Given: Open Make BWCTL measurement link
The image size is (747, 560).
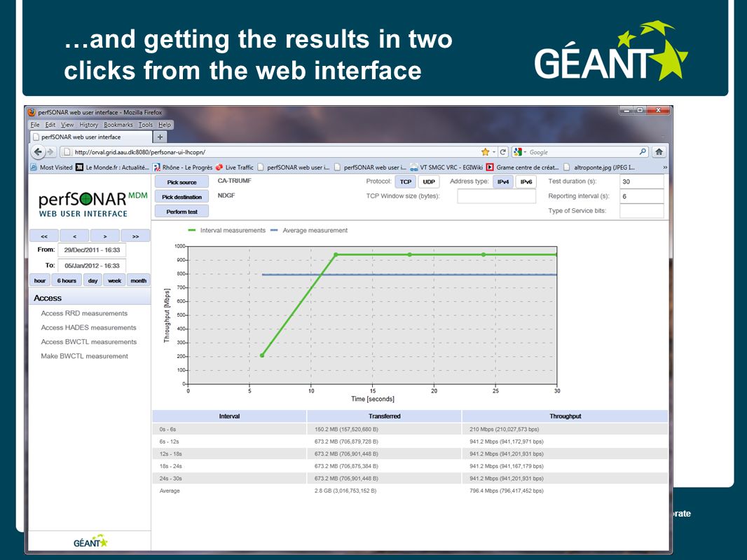Looking at the screenshot, I should coord(84,356).
